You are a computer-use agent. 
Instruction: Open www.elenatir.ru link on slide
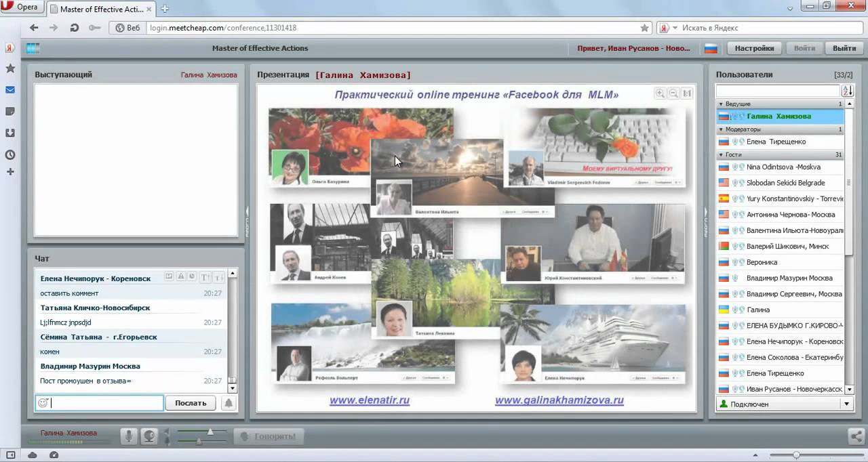pyautogui.click(x=370, y=400)
